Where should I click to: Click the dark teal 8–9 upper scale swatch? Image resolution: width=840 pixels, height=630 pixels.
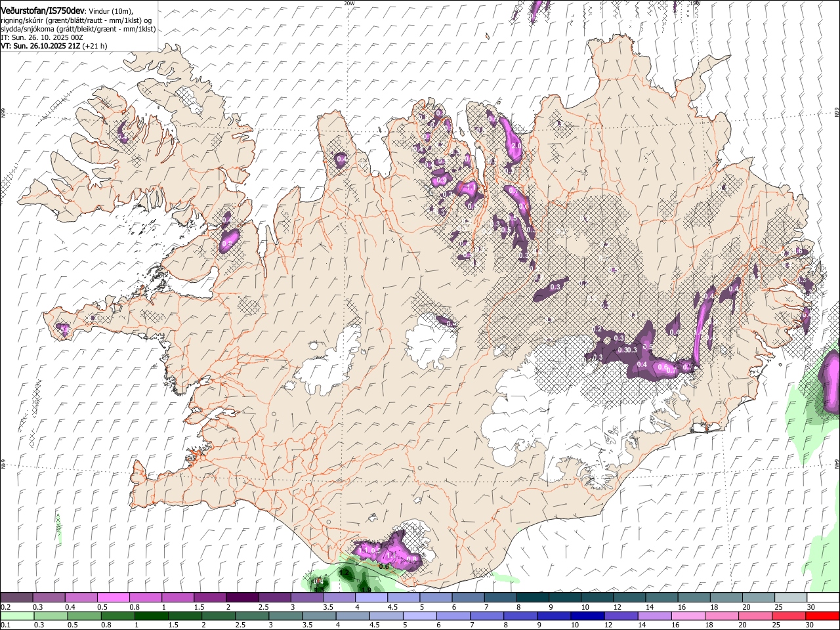tap(533, 597)
